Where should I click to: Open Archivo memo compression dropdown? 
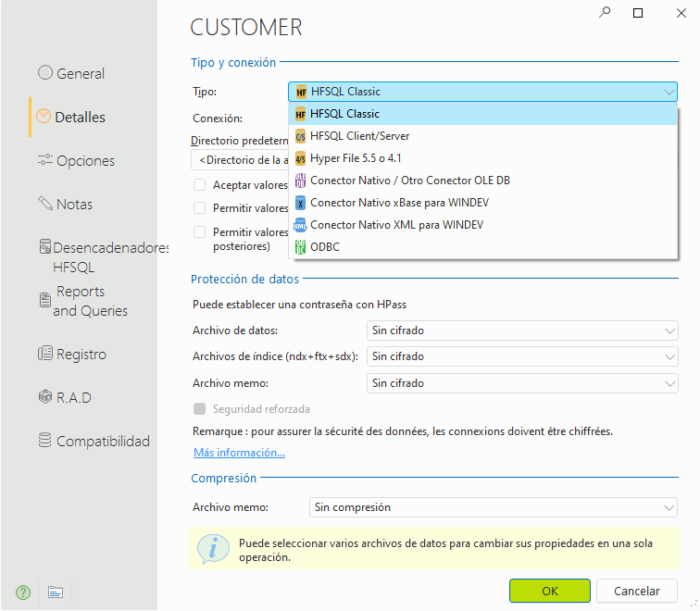pyautogui.click(x=494, y=507)
